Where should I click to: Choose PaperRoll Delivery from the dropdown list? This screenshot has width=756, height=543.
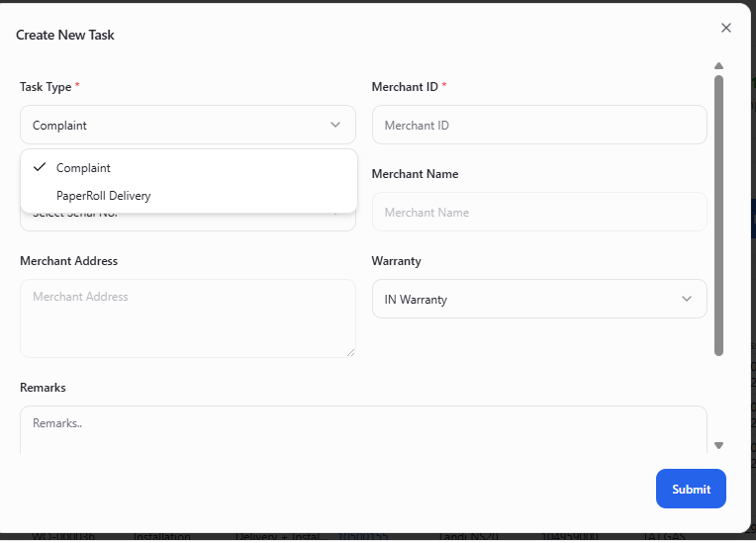103,196
